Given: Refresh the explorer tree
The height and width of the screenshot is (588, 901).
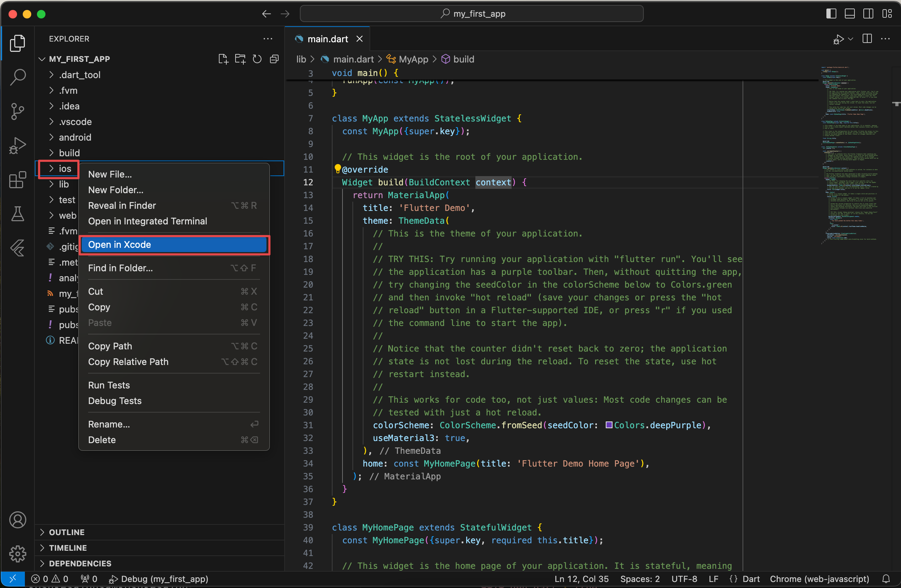Looking at the screenshot, I should pyautogui.click(x=257, y=59).
